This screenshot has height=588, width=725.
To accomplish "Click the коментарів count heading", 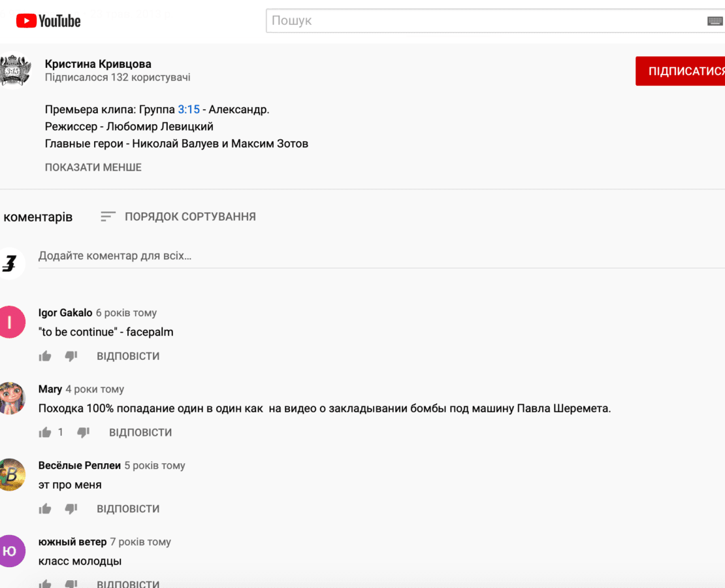I will [x=38, y=217].
